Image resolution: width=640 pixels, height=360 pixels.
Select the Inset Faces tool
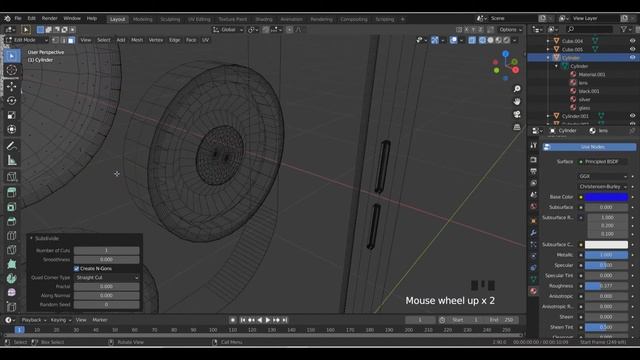coord(11,207)
